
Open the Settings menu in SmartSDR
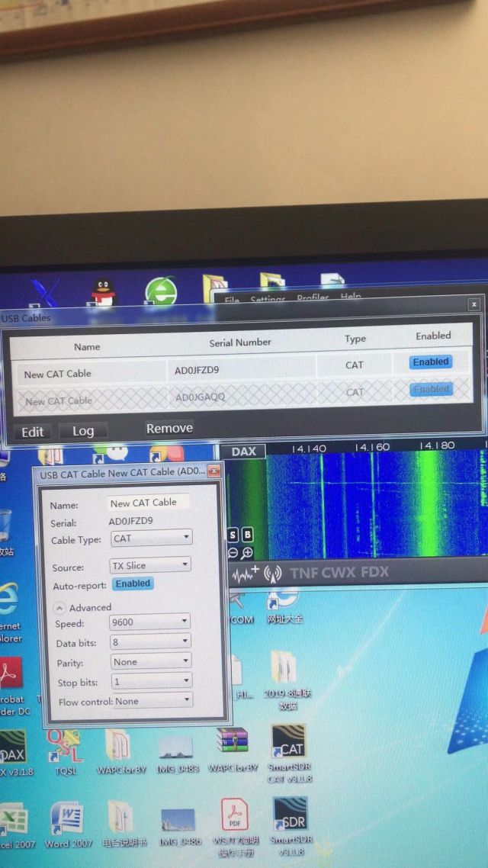click(268, 299)
